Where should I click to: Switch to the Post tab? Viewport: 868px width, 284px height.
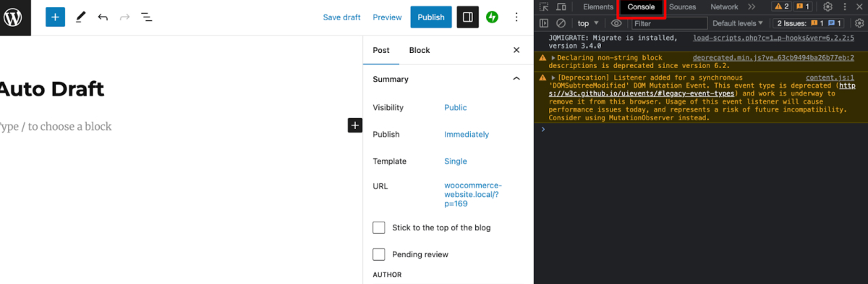381,50
